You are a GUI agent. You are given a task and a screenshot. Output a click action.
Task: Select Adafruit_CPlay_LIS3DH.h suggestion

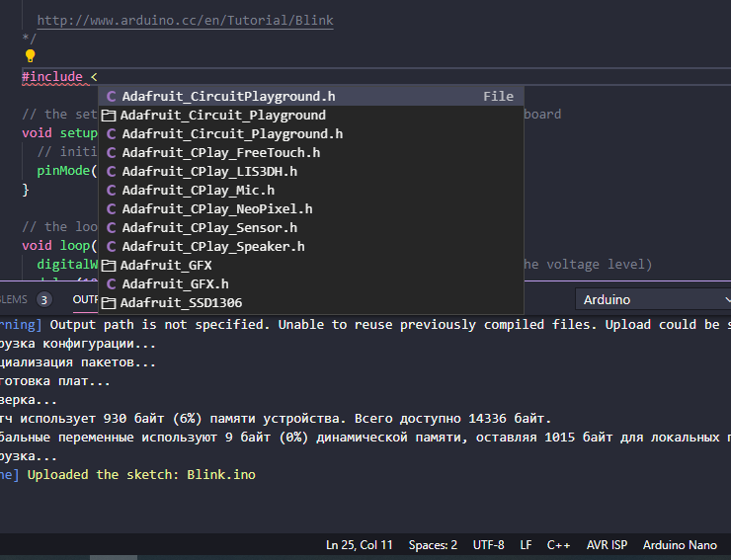point(311,171)
